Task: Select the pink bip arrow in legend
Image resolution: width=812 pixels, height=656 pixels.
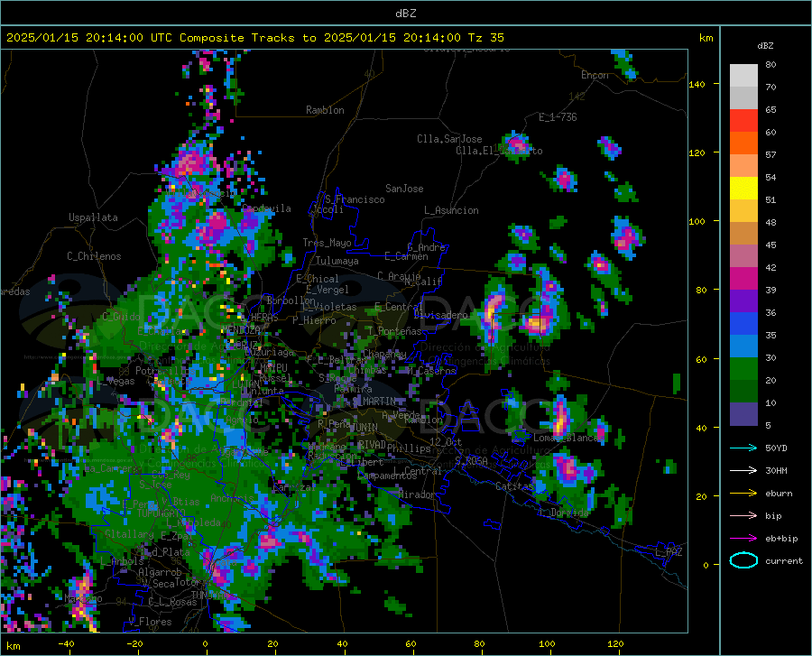Action: pos(743,516)
